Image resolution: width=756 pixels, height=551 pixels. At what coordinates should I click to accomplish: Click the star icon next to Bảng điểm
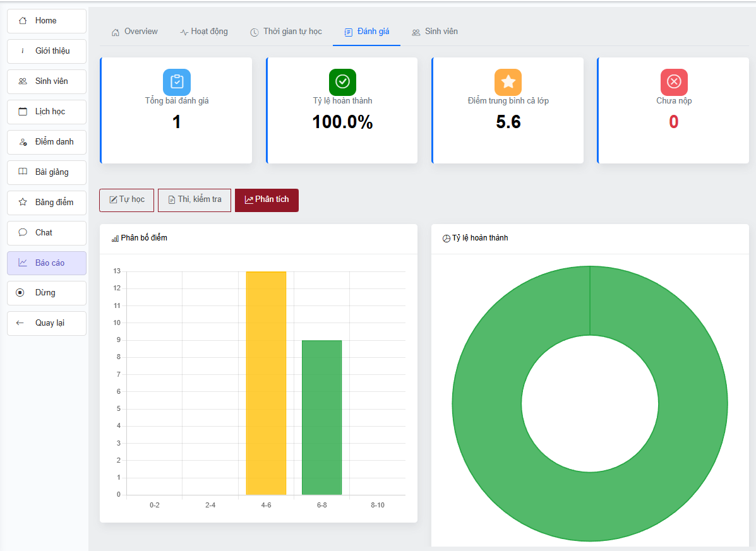pos(23,202)
